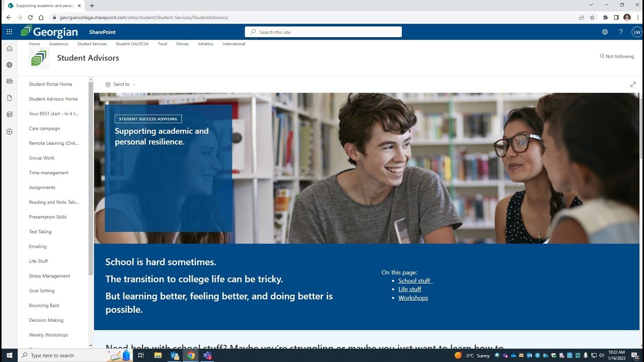This screenshot has width=644, height=362.
Task: Open Group Work in sidebar
Action: (x=42, y=158)
